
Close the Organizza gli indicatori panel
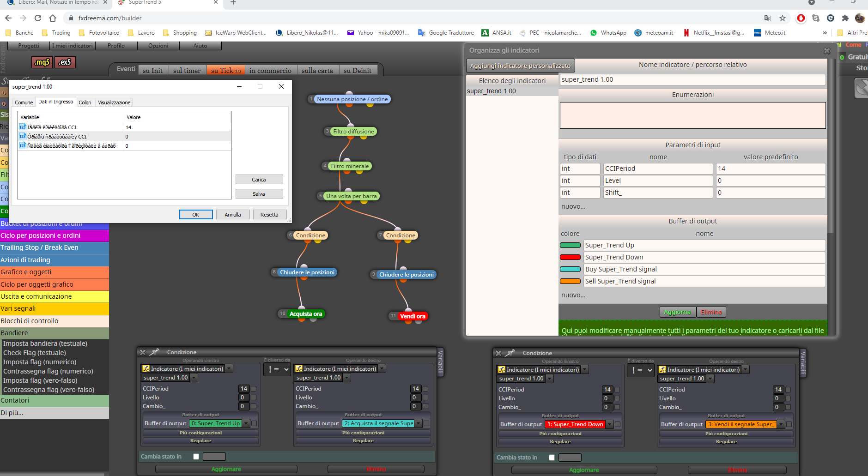point(827,51)
